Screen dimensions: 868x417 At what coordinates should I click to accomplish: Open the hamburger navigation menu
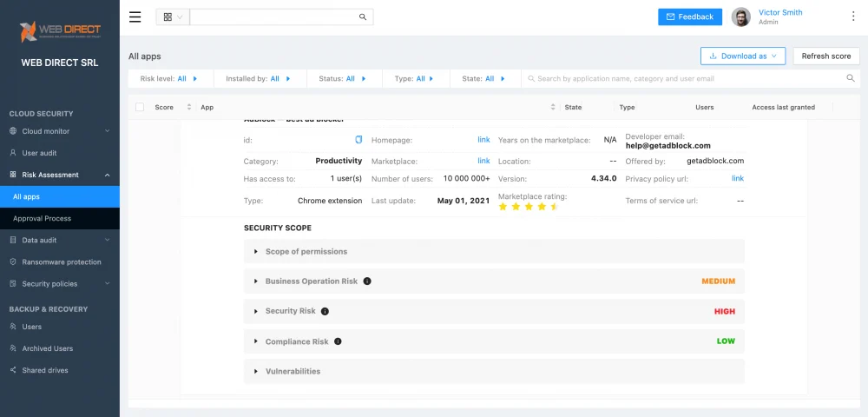pyautogui.click(x=135, y=17)
